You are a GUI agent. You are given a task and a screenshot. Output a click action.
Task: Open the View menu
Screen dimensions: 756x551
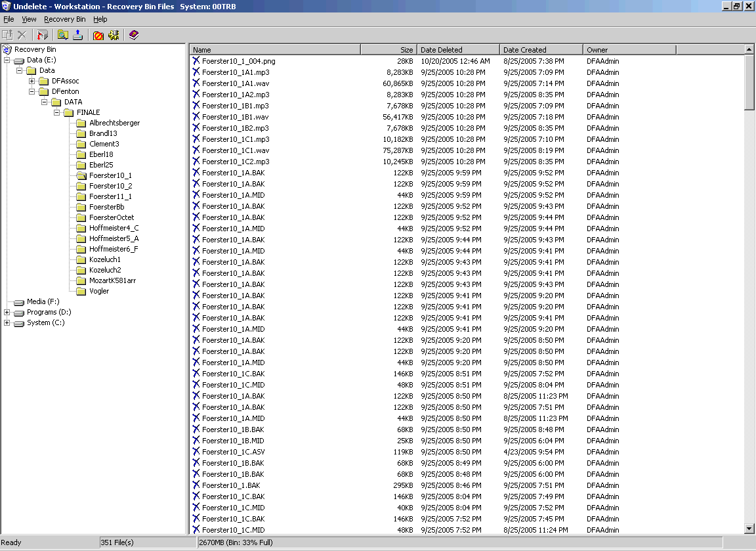click(29, 19)
